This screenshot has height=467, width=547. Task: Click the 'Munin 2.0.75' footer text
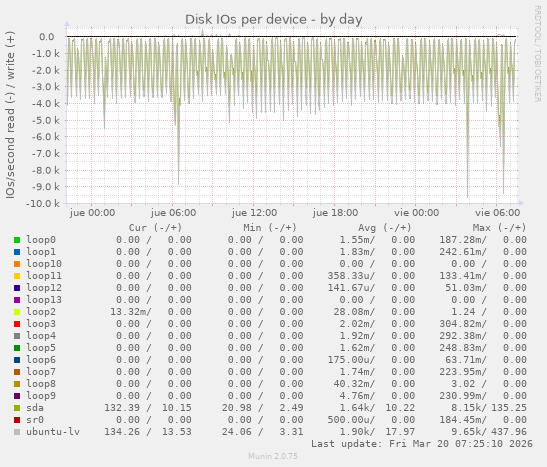273,456
